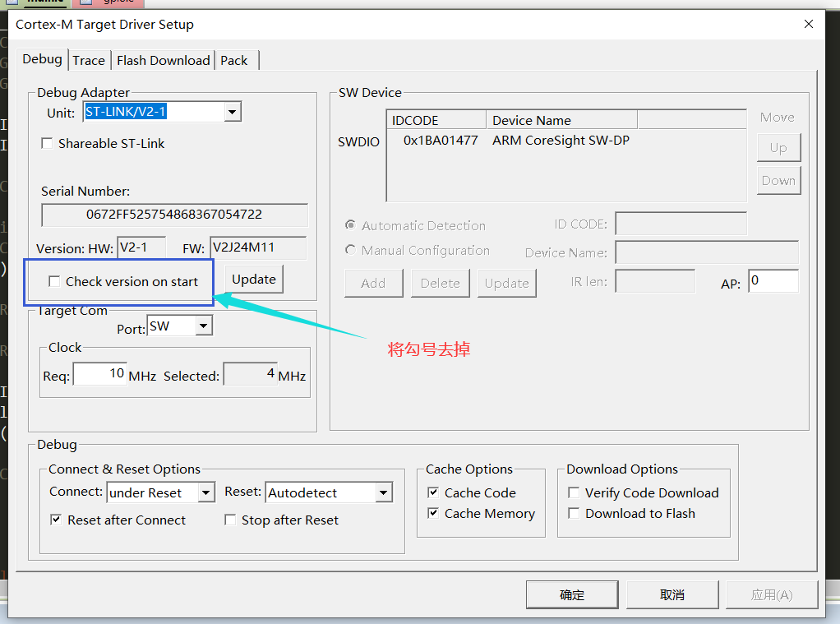Click the Req clock MHz input
This screenshot has height=624, width=840.
point(100,373)
